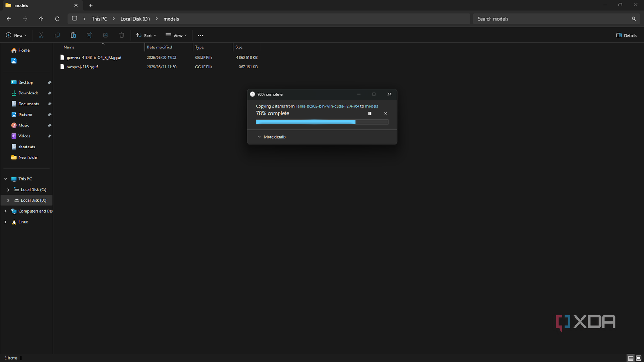Open Downloads in the sidebar
This screenshot has width=644, height=362.
pos(28,93)
